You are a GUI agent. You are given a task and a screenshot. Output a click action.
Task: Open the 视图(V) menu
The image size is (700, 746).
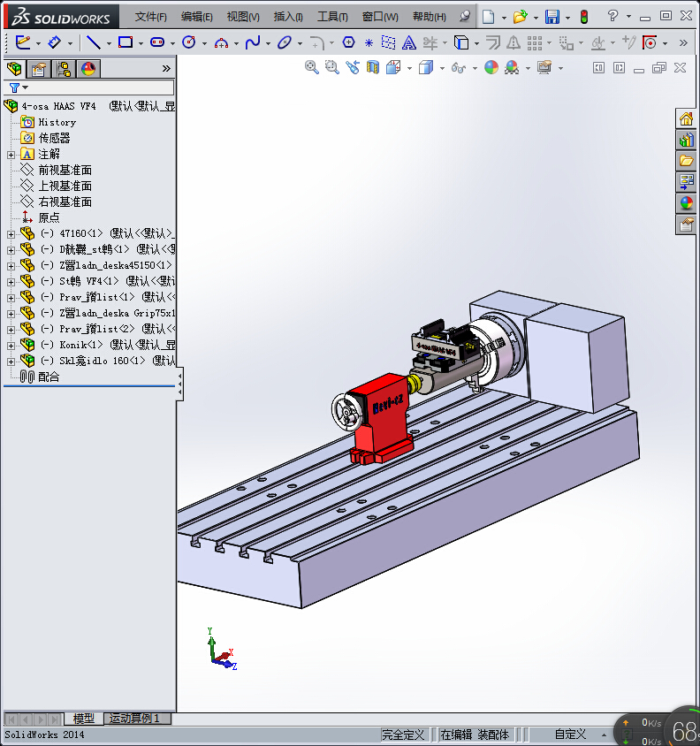coord(243,17)
